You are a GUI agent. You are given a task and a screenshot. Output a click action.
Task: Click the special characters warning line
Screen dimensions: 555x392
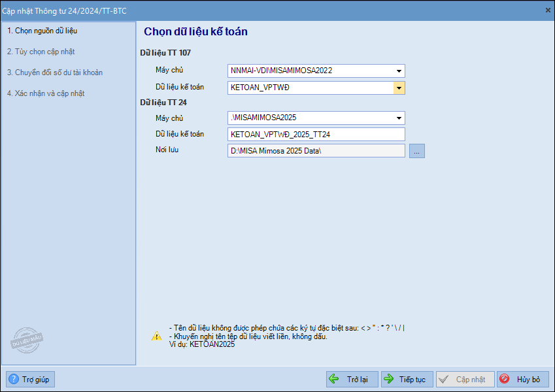point(287,328)
